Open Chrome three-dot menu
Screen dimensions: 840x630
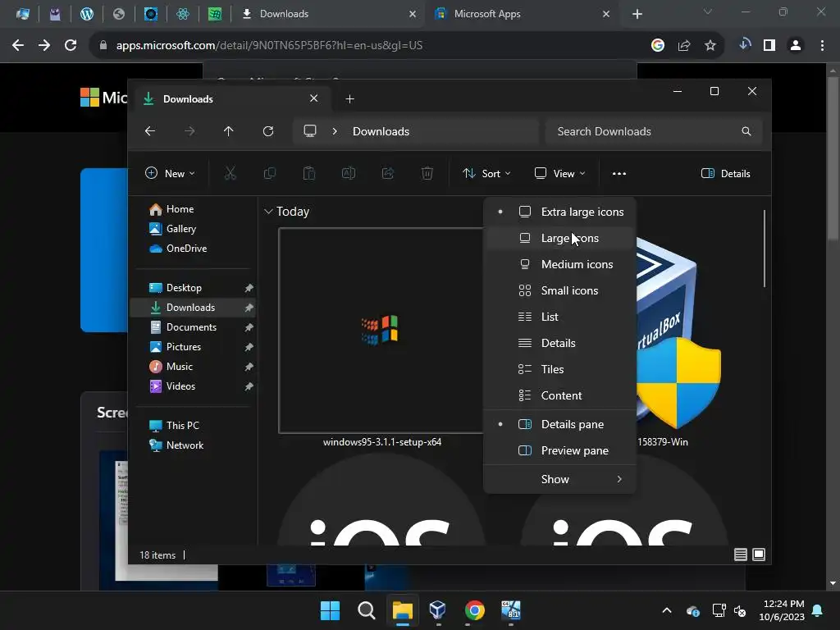(x=822, y=46)
